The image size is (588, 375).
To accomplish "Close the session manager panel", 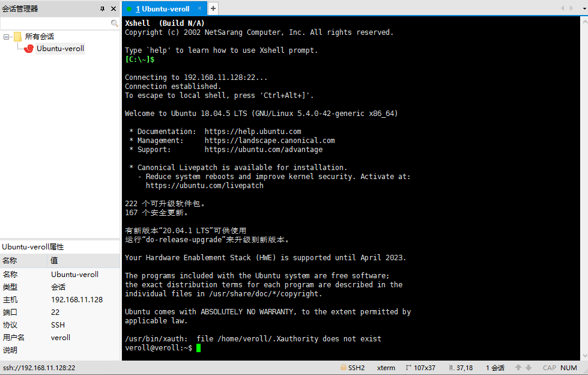I will coord(114,8).
